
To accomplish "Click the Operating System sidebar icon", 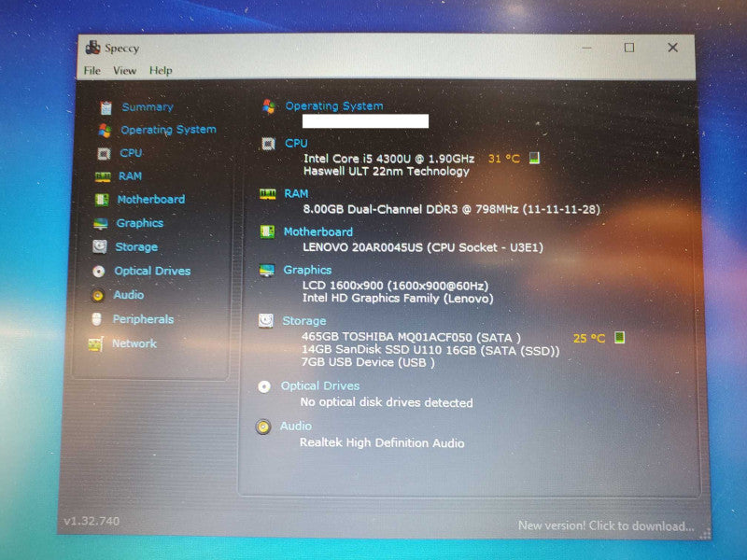I will click(105, 130).
